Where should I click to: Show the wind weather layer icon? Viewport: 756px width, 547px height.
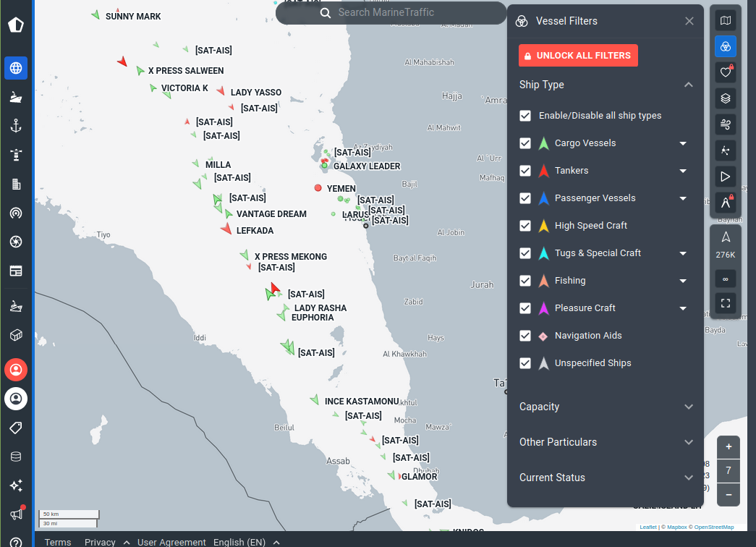[x=726, y=125]
